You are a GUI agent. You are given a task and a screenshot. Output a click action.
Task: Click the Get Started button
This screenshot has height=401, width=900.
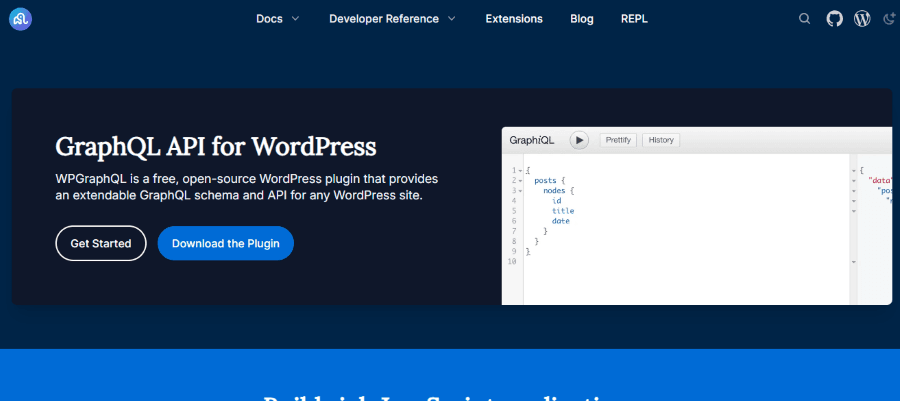pos(101,243)
